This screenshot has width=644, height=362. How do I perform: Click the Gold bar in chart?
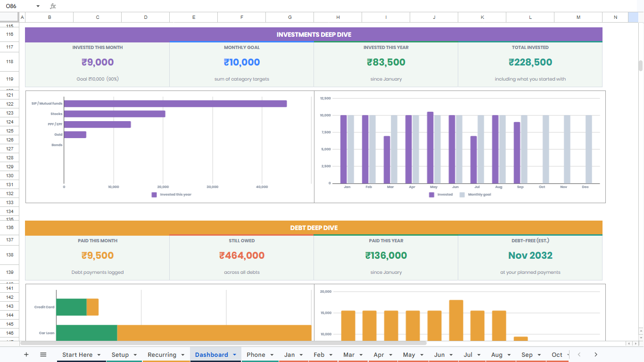click(75, 135)
